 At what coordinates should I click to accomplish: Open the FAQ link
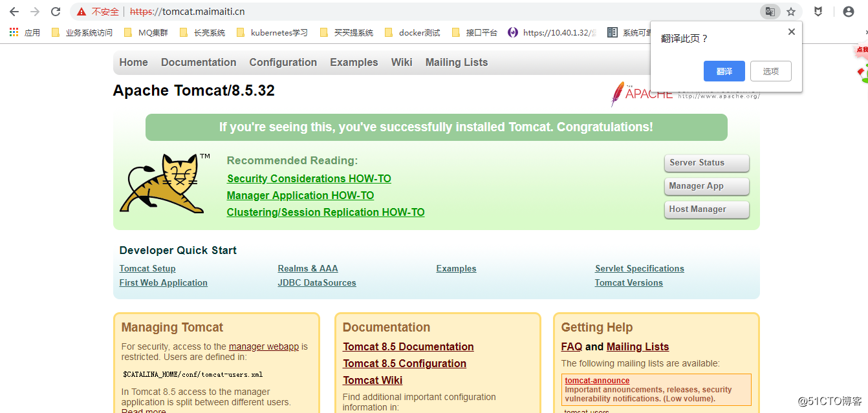coord(572,346)
